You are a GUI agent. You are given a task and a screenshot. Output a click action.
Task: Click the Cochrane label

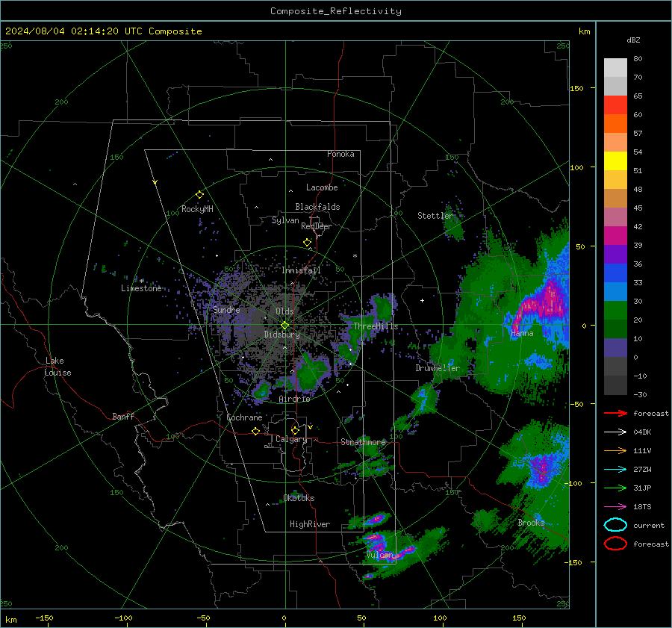(x=244, y=417)
